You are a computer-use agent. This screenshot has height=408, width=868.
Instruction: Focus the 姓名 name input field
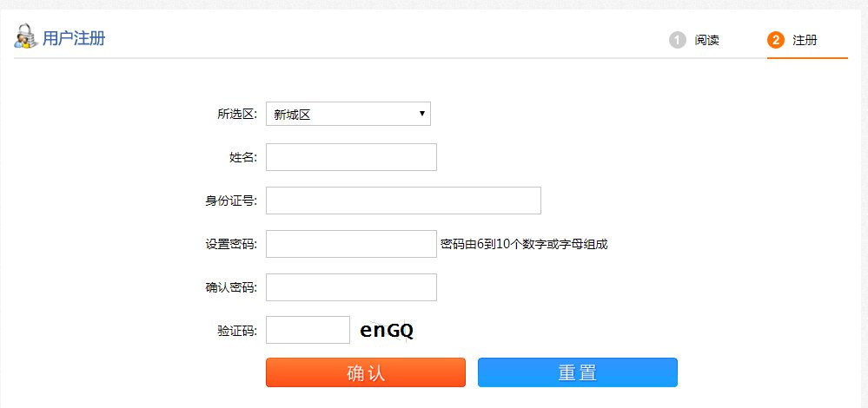click(x=351, y=157)
